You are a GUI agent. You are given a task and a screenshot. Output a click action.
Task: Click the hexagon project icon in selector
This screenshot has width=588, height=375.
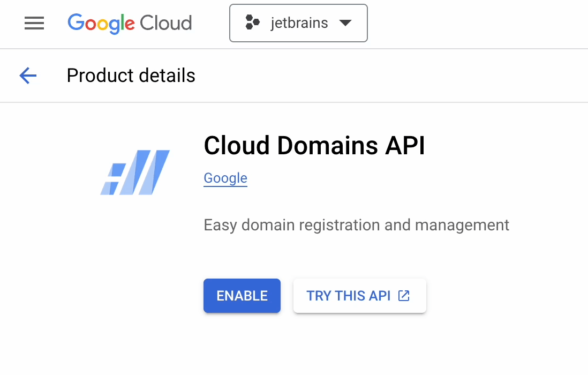[x=253, y=23]
